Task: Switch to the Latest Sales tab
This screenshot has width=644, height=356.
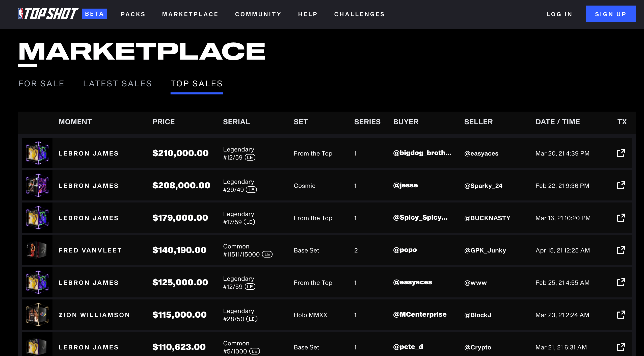Action: pyautogui.click(x=117, y=84)
